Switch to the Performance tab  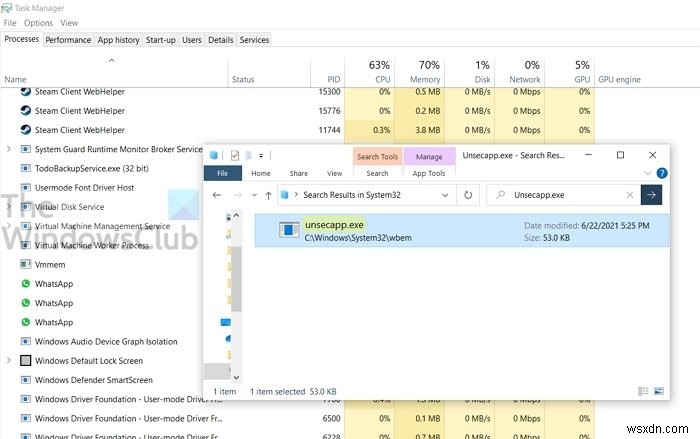tap(68, 40)
